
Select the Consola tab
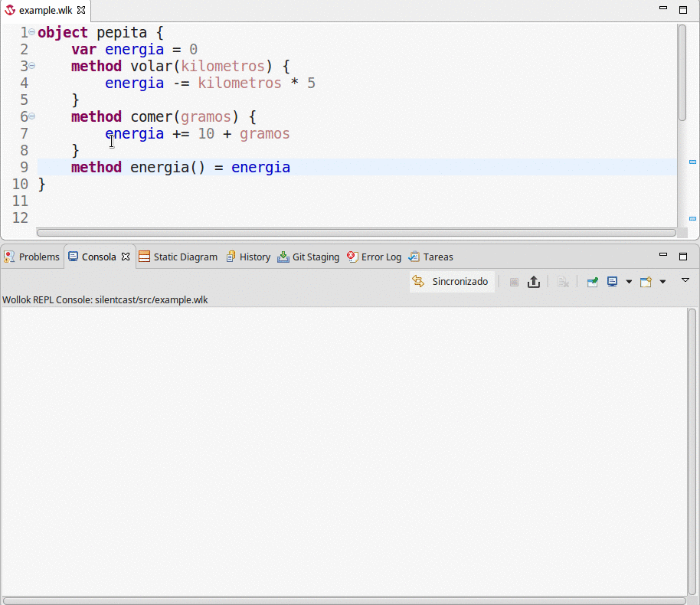(99, 257)
